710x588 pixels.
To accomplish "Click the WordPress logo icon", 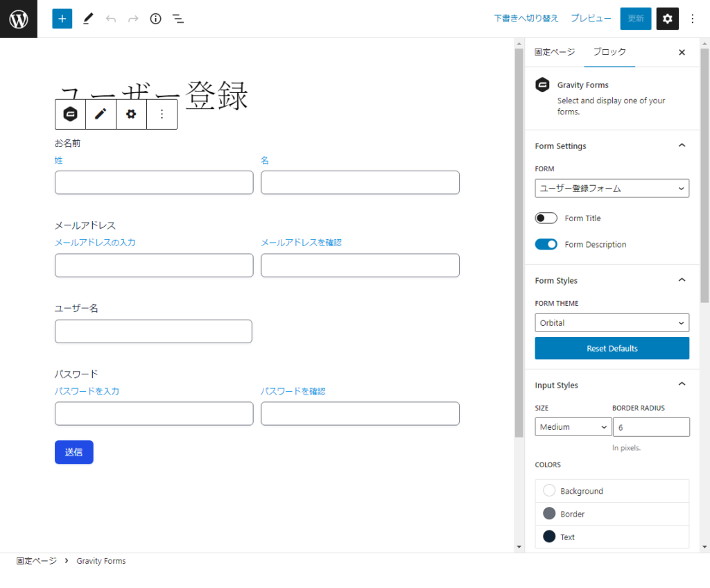I will 19,19.
